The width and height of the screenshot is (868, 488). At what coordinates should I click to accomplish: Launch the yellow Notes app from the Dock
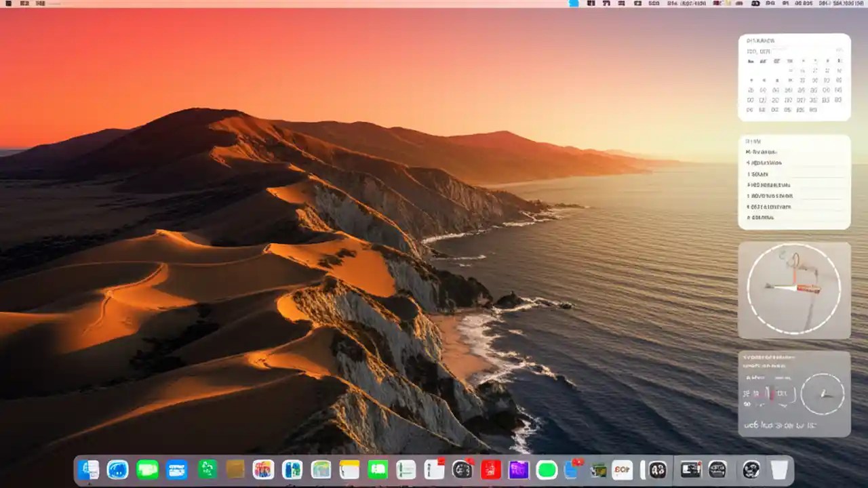click(349, 468)
